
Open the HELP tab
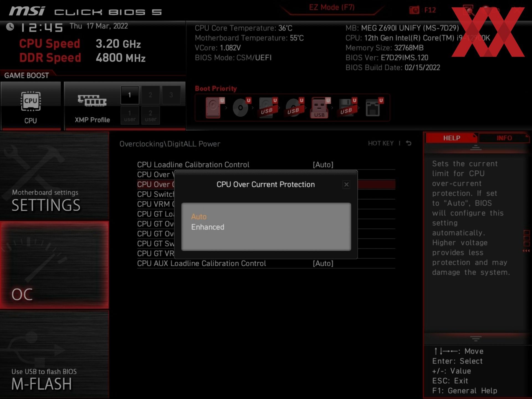451,138
